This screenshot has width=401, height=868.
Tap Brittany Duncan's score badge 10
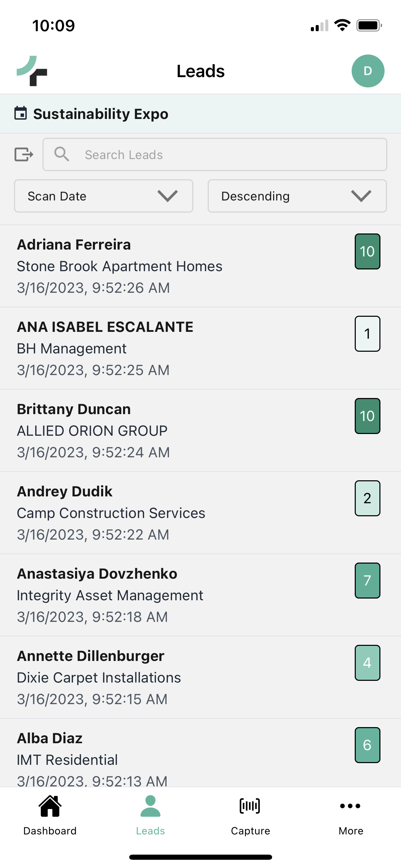[367, 416]
